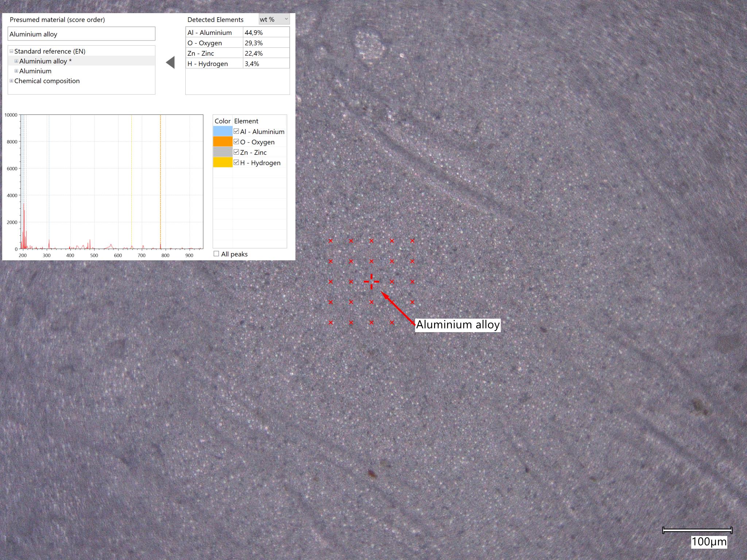This screenshot has width=747, height=560.
Task: Click the Aluminium alloy annotation label
Action: click(458, 324)
